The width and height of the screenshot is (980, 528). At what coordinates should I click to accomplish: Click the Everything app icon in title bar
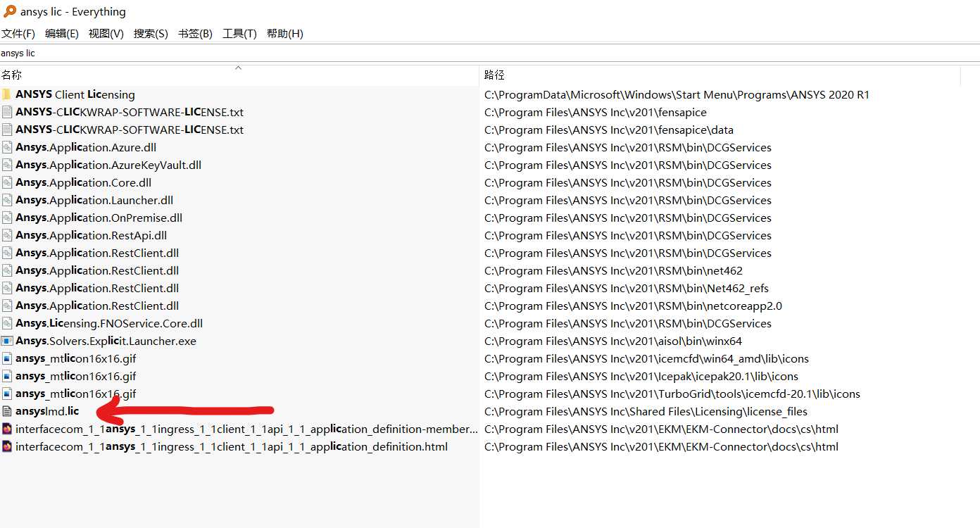9,11
